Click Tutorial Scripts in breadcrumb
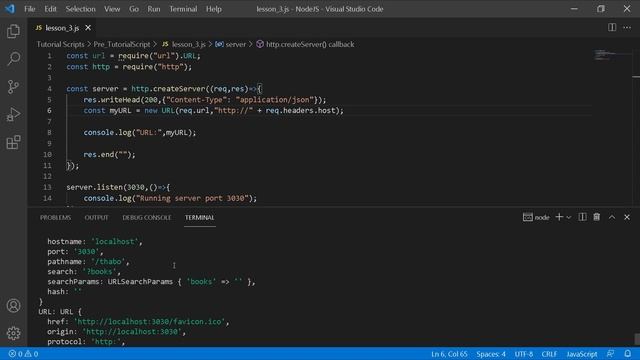Screen dimensions: 640x360 tap(60, 44)
